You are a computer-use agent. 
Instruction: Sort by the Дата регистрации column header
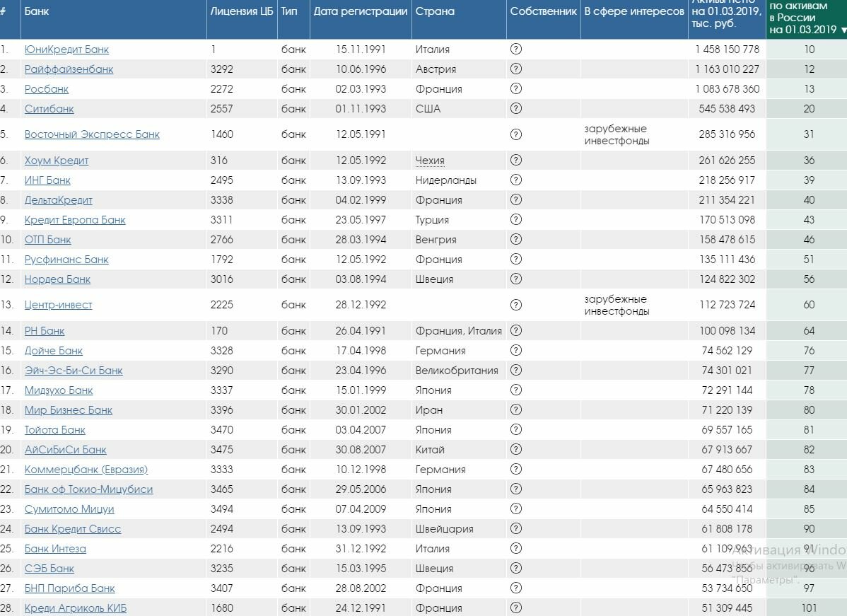[361, 11]
